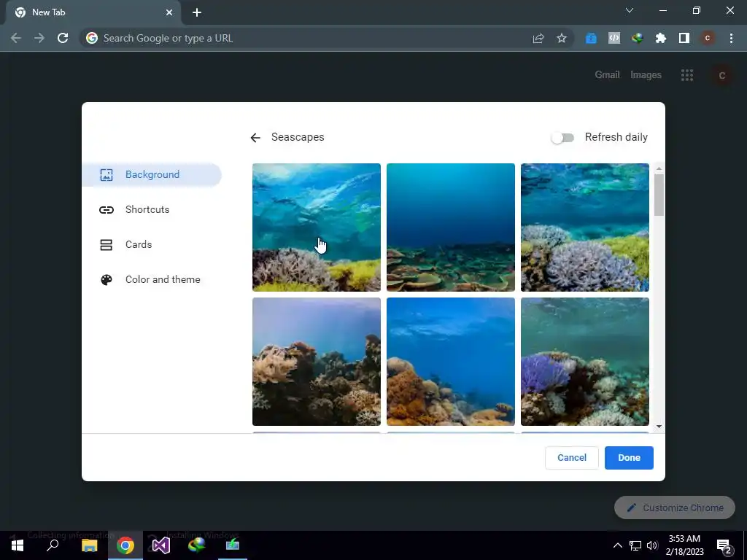This screenshot has width=747, height=560.
Task: Open the Color and theme section
Action: [x=163, y=279]
